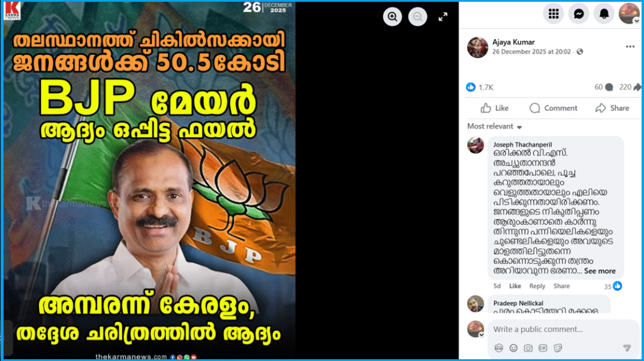
Task: Open the Facebook menu grid
Action: (553, 14)
